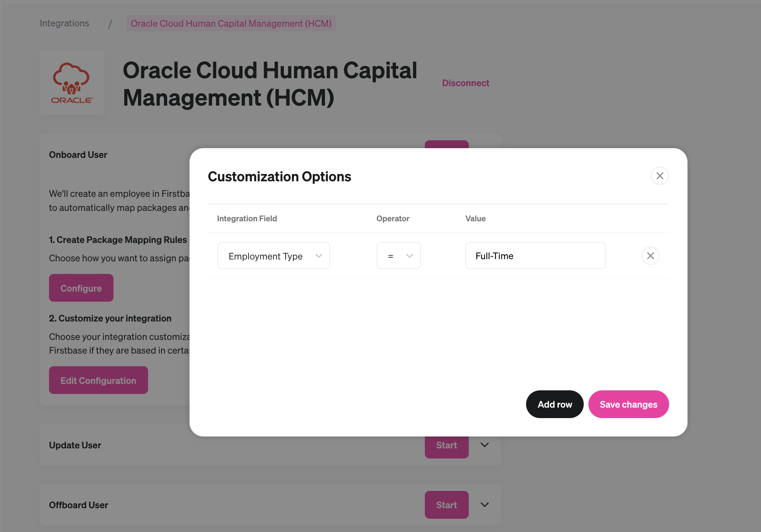
Task: Expand the Offboard User section chevron
Action: [x=485, y=505]
